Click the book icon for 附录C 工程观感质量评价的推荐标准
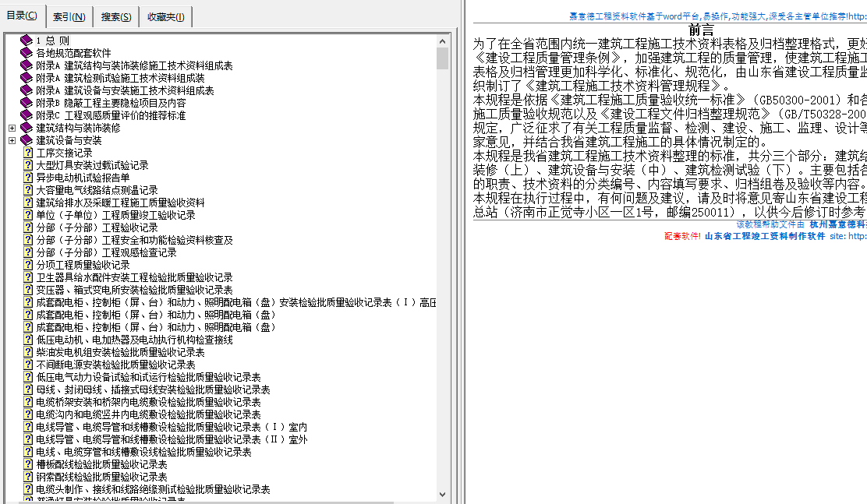 coord(27,115)
